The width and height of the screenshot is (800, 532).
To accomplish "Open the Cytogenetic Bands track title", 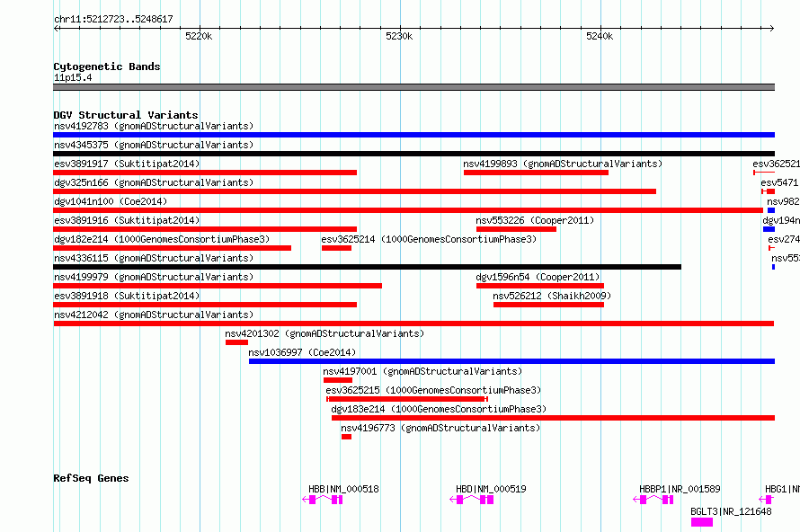I will point(107,66).
